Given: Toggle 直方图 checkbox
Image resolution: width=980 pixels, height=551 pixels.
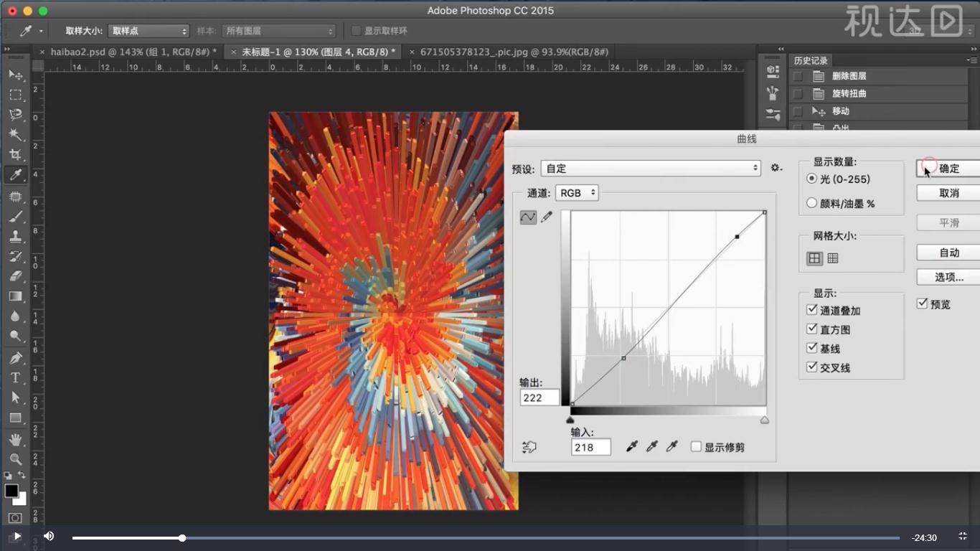Looking at the screenshot, I should 812,329.
